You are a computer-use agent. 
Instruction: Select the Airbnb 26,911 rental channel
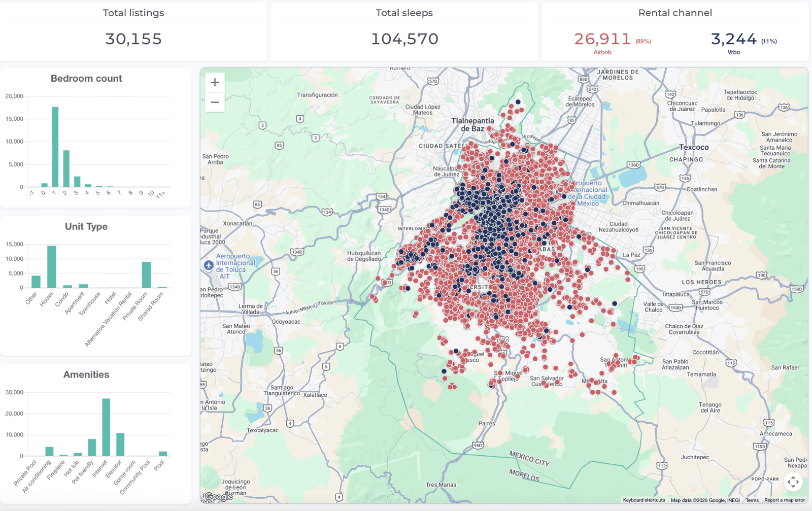tap(602, 40)
